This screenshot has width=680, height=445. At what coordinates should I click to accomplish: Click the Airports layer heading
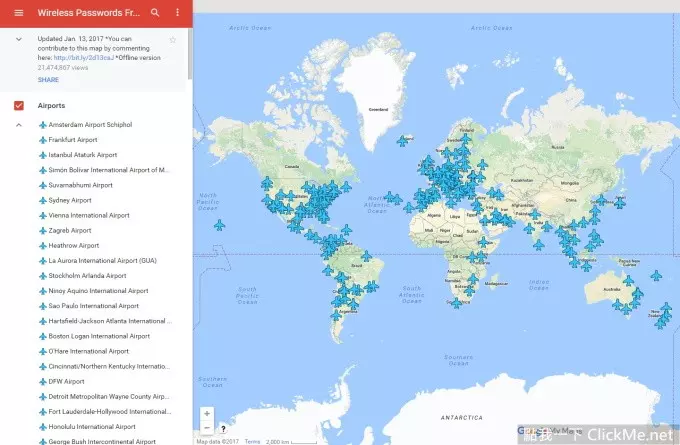coord(51,105)
